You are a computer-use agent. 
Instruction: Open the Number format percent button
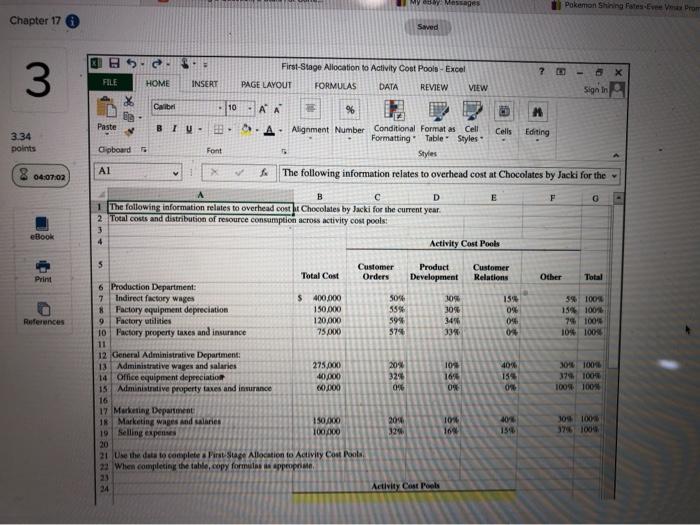[350, 118]
